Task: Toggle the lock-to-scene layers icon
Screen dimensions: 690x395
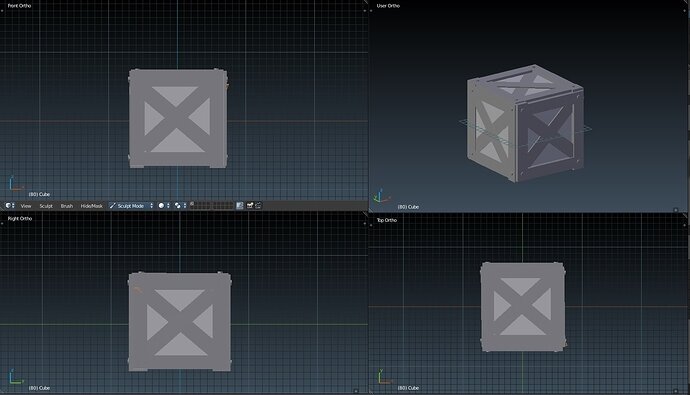Action: (x=239, y=205)
